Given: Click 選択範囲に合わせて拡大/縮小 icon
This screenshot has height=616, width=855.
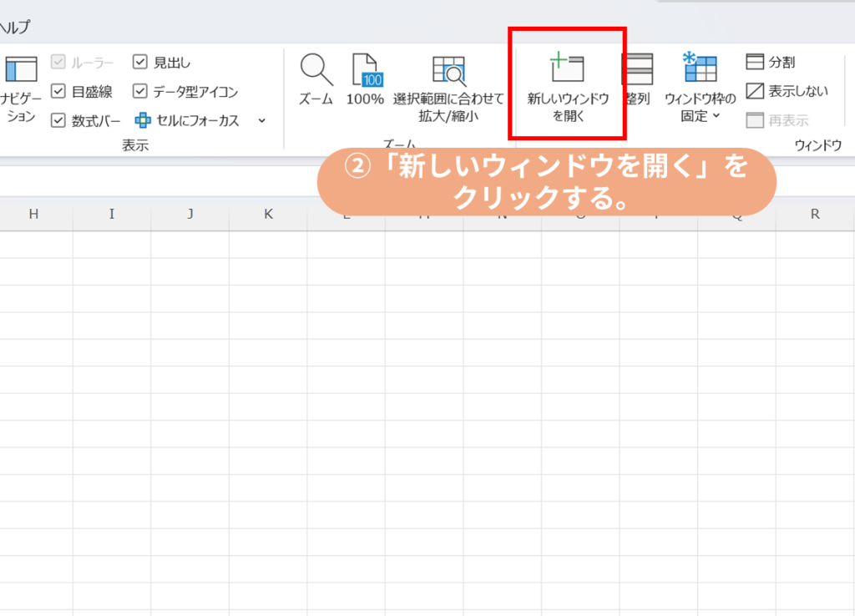Looking at the screenshot, I should click(x=448, y=71).
